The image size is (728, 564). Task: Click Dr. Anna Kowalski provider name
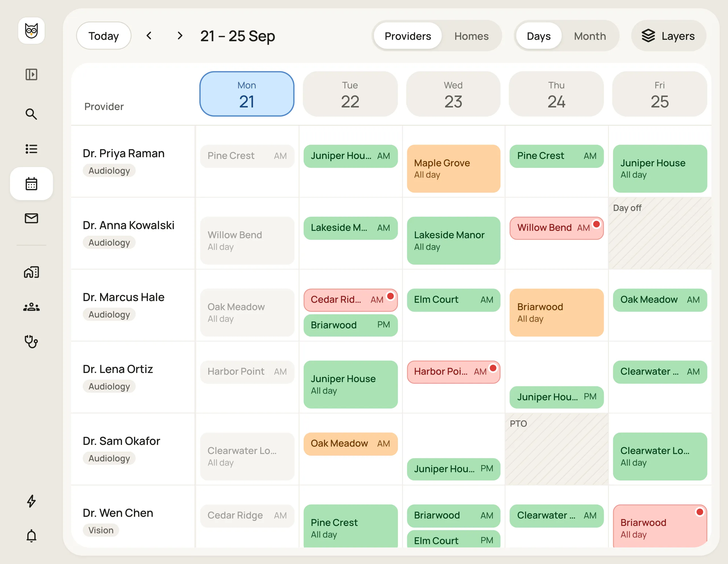[128, 225]
